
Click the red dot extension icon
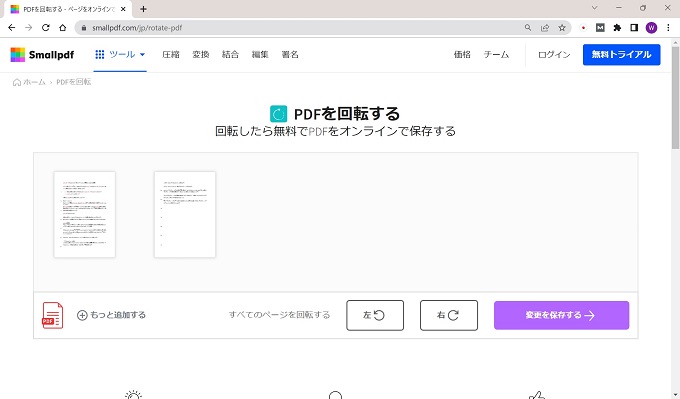[583, 28]
